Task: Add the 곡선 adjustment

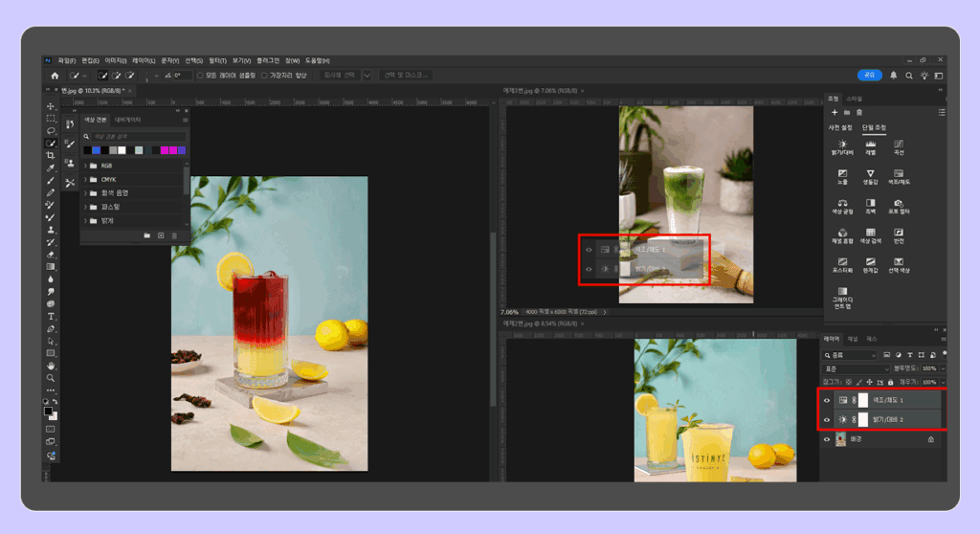Action: (x=898, y=147)
